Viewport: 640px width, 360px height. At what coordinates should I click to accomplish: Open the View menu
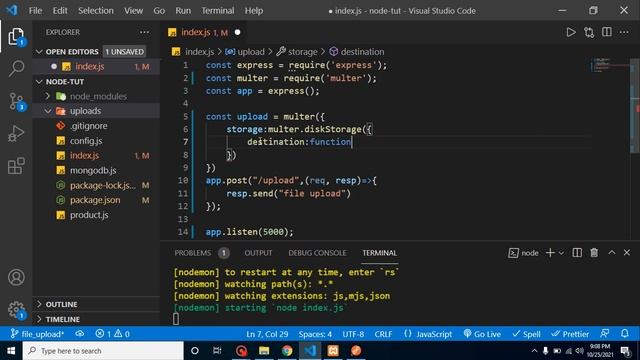133,11
